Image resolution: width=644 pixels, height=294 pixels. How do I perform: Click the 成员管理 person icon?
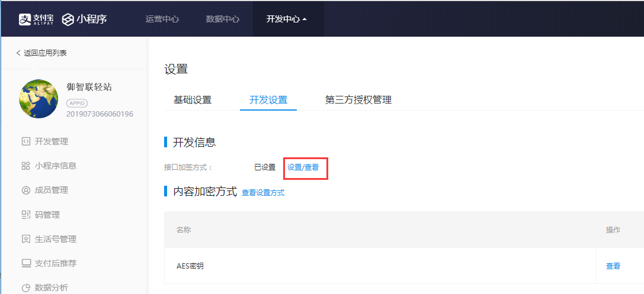[x=25, y=190]
